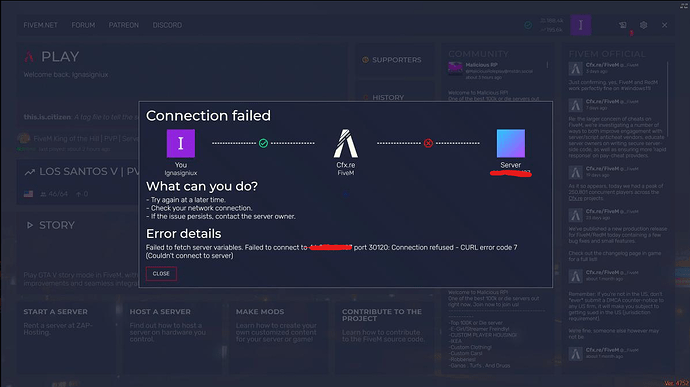Open the PLAY section
690x387 pixels.
point(60,57)
